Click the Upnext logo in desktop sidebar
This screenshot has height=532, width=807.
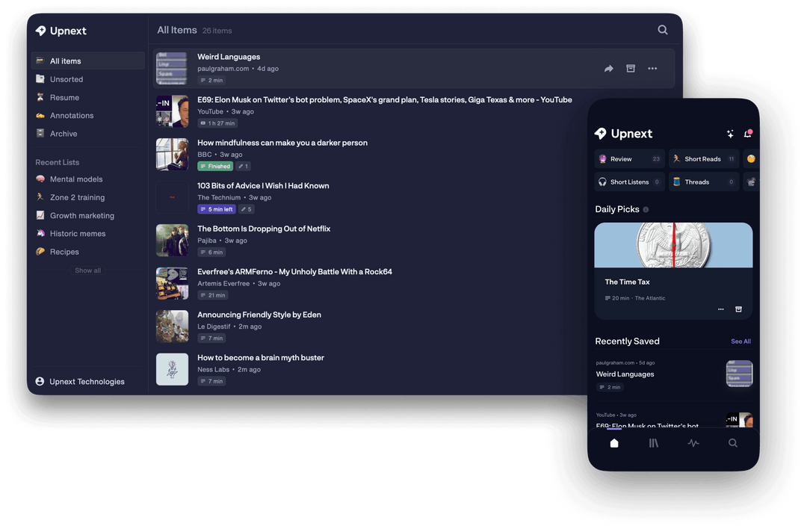pos(61,31)
